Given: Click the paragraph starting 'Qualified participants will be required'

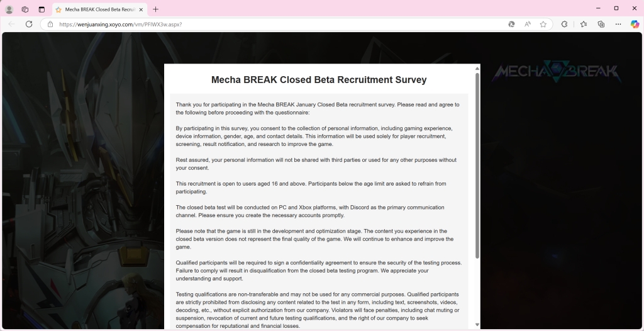Looking at the screenshot, I should [x=319, y=271].
